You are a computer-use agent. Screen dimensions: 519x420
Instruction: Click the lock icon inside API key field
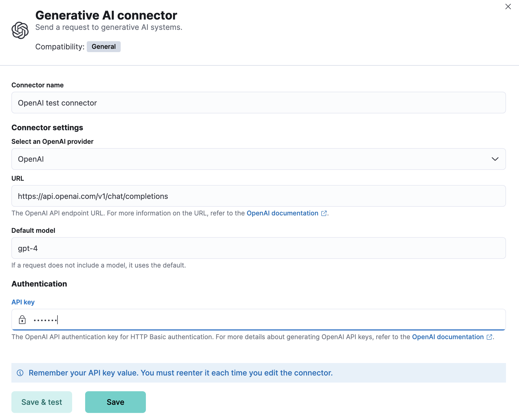[x=23, y=320]
